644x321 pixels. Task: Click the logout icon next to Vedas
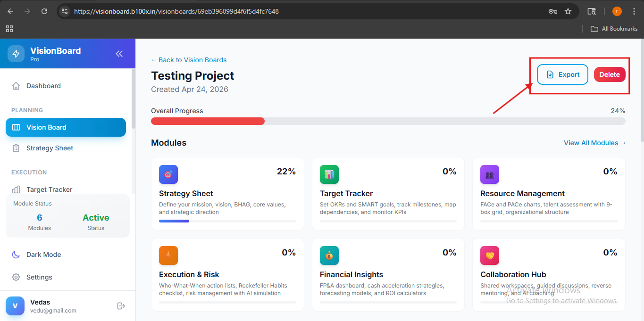121,306
